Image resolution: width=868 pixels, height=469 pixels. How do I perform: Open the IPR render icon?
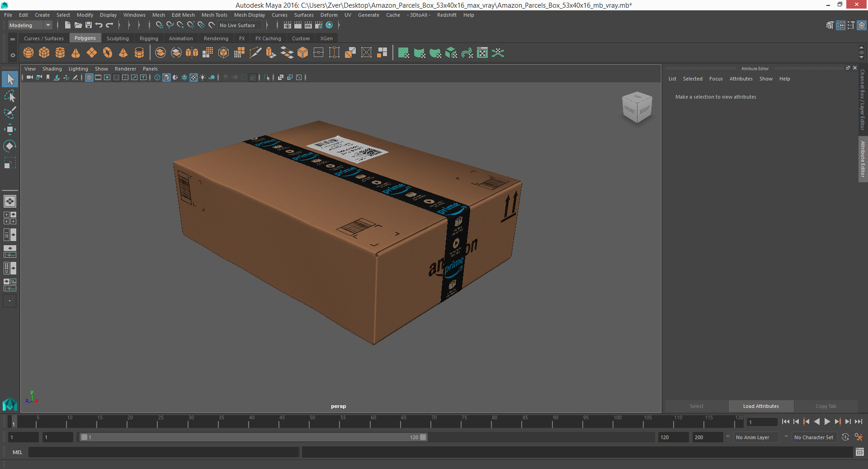(308, 25)
